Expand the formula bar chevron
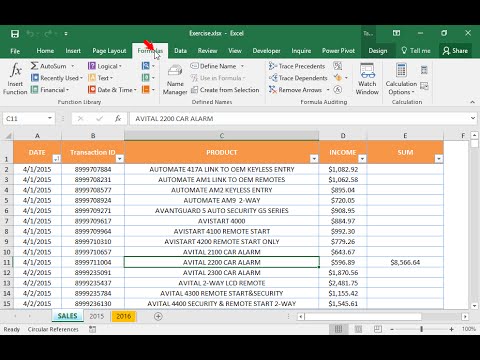 pyautogui.click(x=473, y=118)
